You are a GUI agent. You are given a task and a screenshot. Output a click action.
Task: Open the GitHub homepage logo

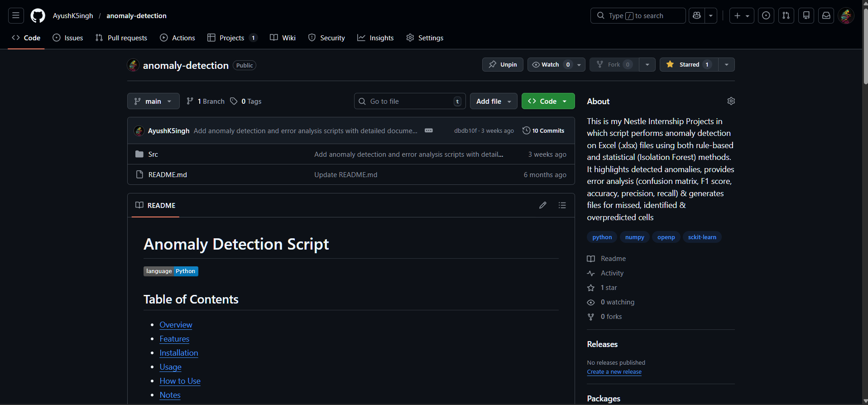[38, 16]
